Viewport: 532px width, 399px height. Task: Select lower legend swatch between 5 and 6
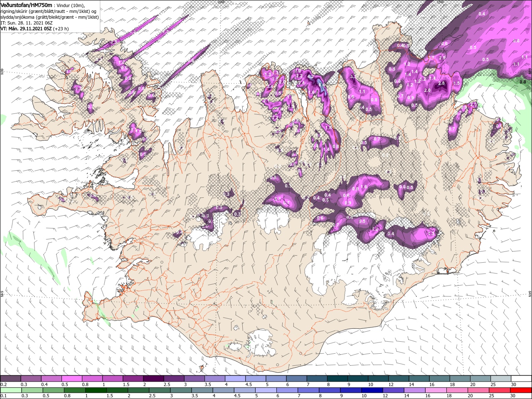[x=265, y=390]
